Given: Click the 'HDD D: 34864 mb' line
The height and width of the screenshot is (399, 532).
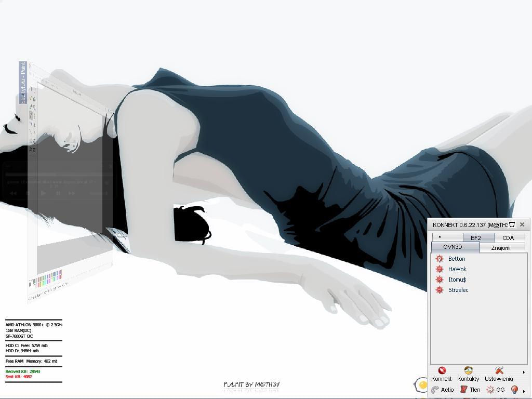Looking at the screenshot, I should click(22, 351).
